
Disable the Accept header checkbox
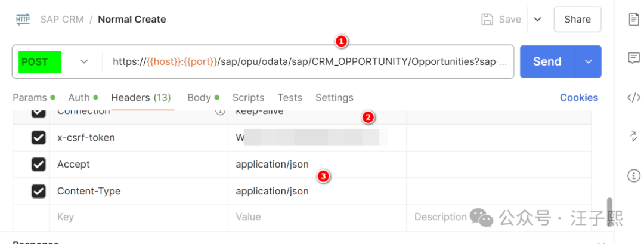pyautogui.click(x=39, y=164)
